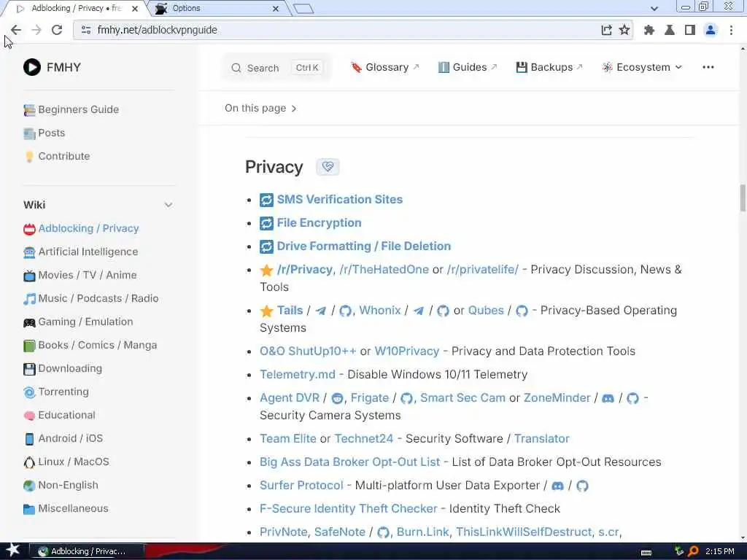Click the keyboard tray icon
Viewport: 747px width, 560px height.
coord(646,553)
